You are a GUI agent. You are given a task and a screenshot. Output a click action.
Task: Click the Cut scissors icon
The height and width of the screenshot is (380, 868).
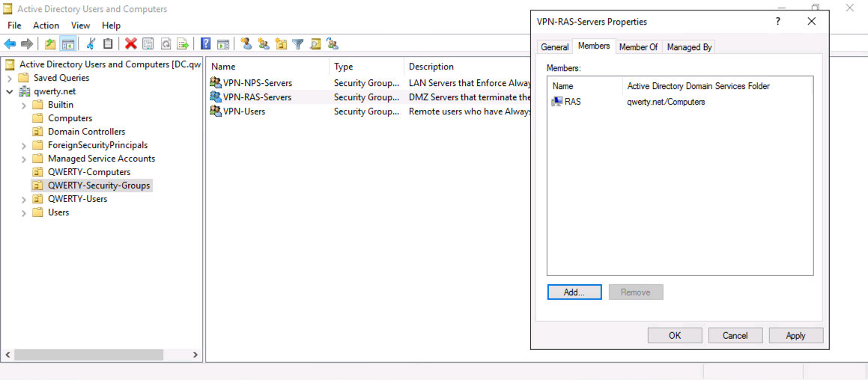coord(91,43)
